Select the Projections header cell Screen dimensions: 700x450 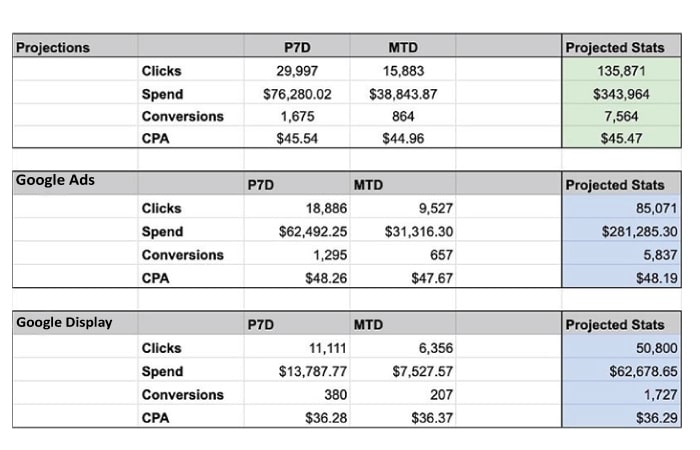click(75, 46)
